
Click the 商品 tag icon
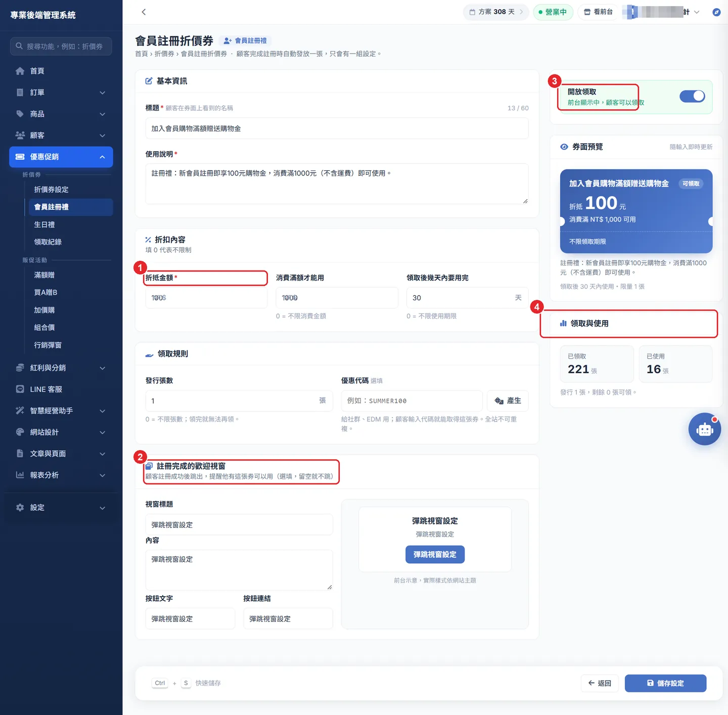(x=20, y=114)
